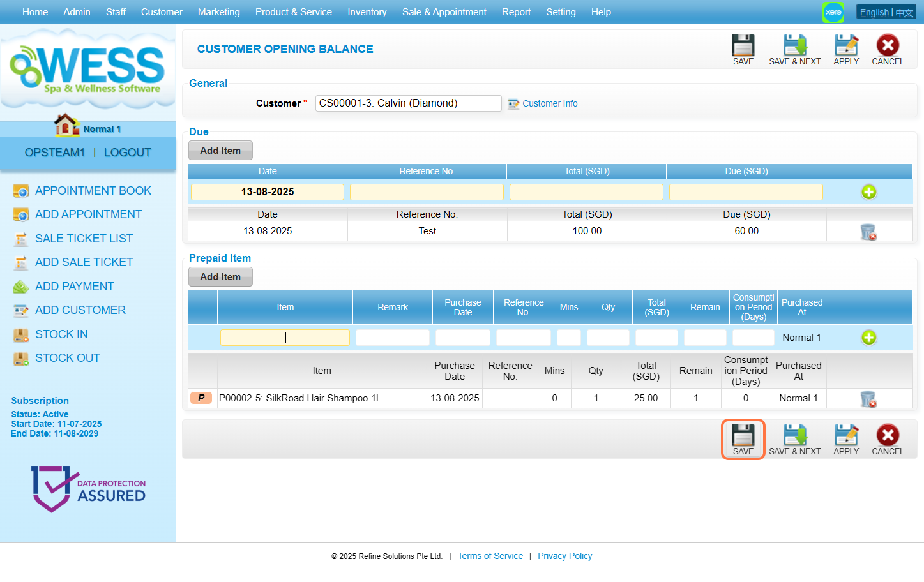Click the top SAVE floppy disk icon

tap(743, 47)
